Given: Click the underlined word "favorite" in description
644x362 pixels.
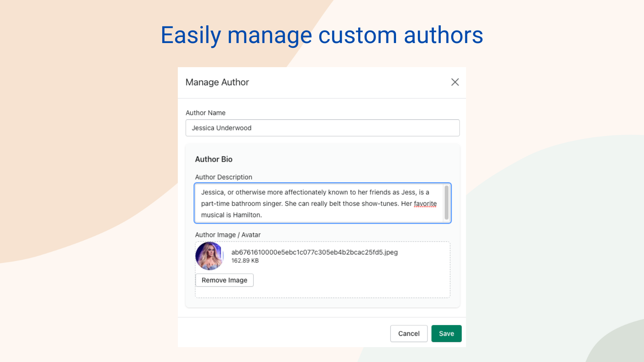Looking at the screenshot, I should (x=425, y=204).
